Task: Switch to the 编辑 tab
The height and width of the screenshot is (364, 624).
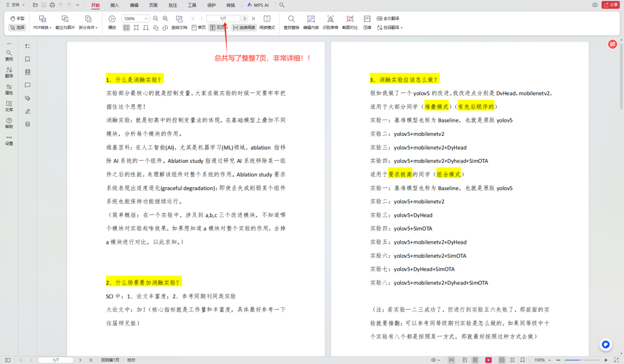Action: (x=134, y=5)
